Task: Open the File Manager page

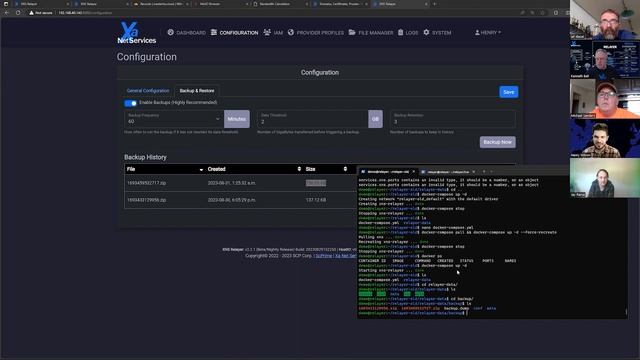Action: point(371,33)
